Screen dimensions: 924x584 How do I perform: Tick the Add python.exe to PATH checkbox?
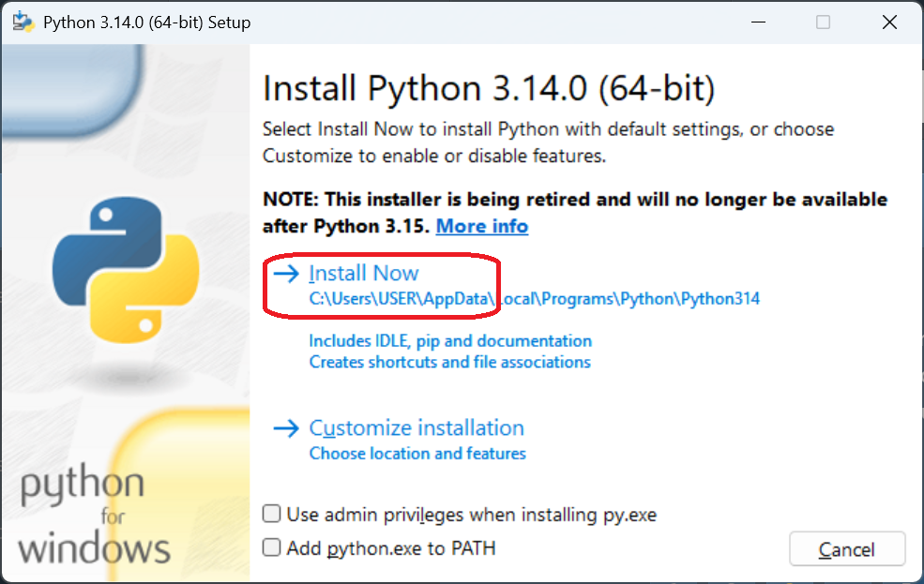tap(272, 547)
